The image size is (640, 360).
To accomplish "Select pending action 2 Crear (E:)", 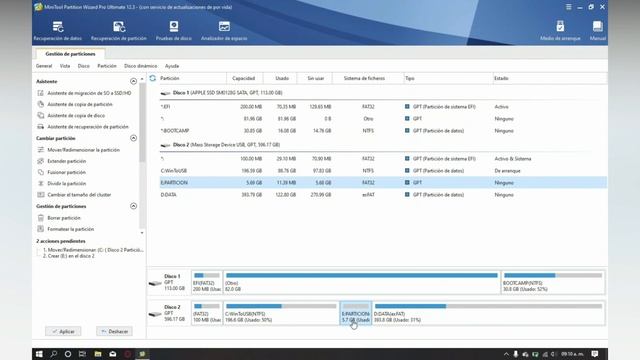I will (69, 256).
